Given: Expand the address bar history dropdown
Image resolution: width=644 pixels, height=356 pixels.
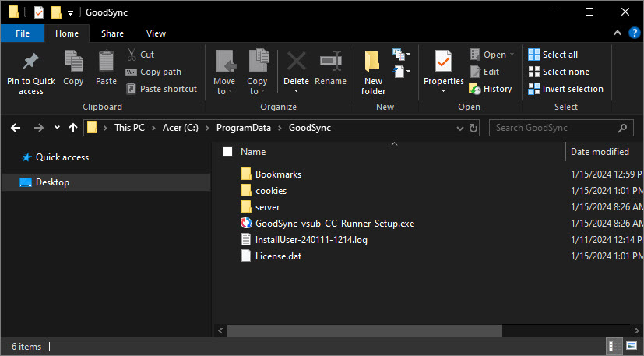Looking at the screenshot, I should pos(460,129).
